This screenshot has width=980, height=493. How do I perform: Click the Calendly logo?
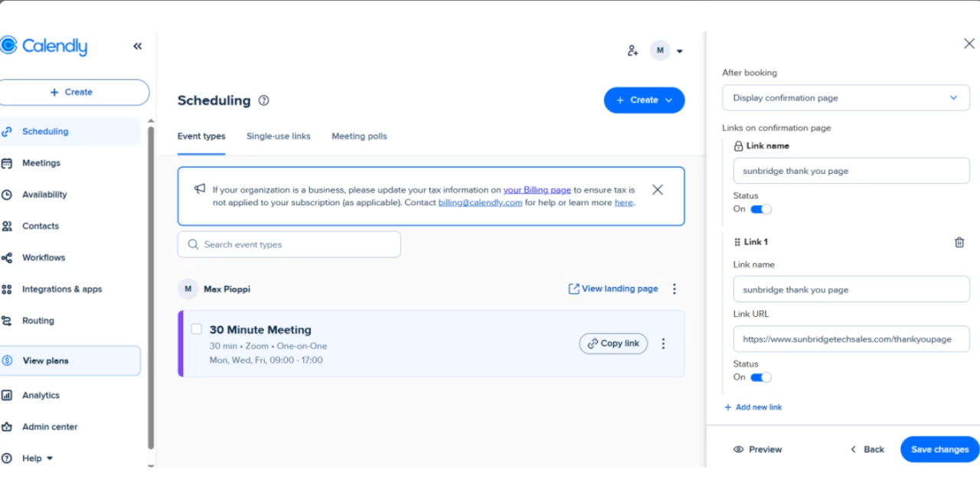point(44,46)
